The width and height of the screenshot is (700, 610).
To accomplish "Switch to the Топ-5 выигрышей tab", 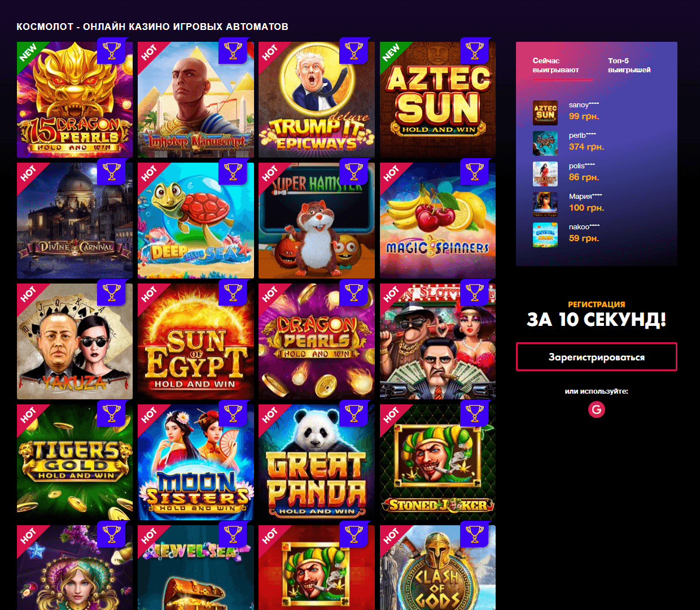I will click(629, 65).
